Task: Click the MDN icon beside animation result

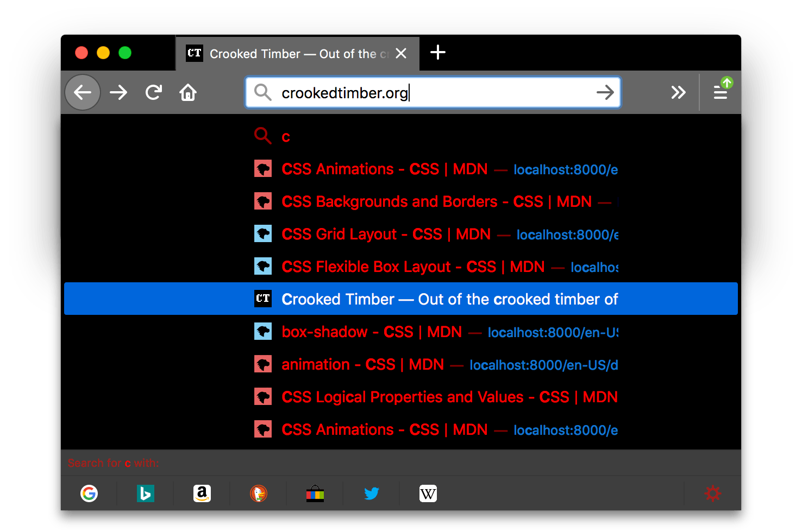Action: click(263, 364)
